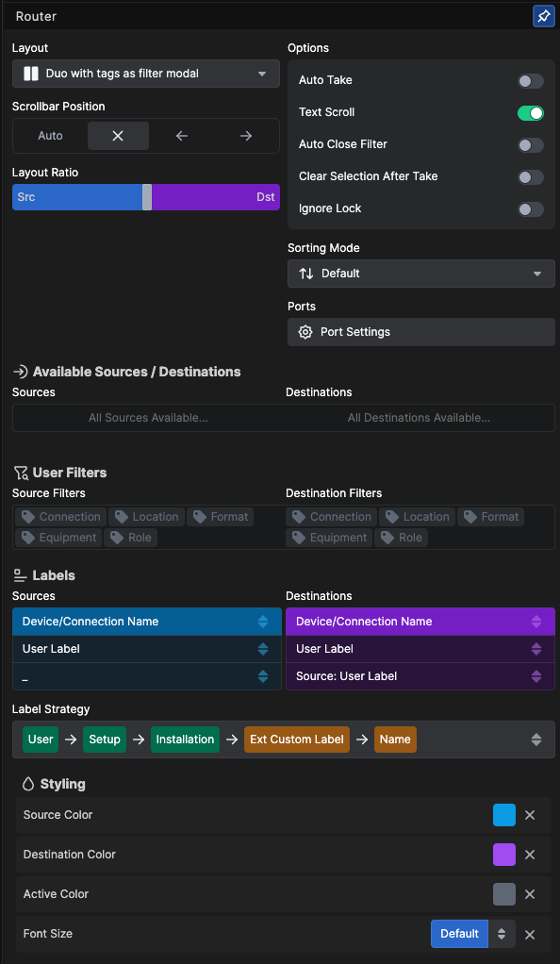
Task: Click the Duo layout icon in Layout dropdown
Action: click(x=31, y=74)
